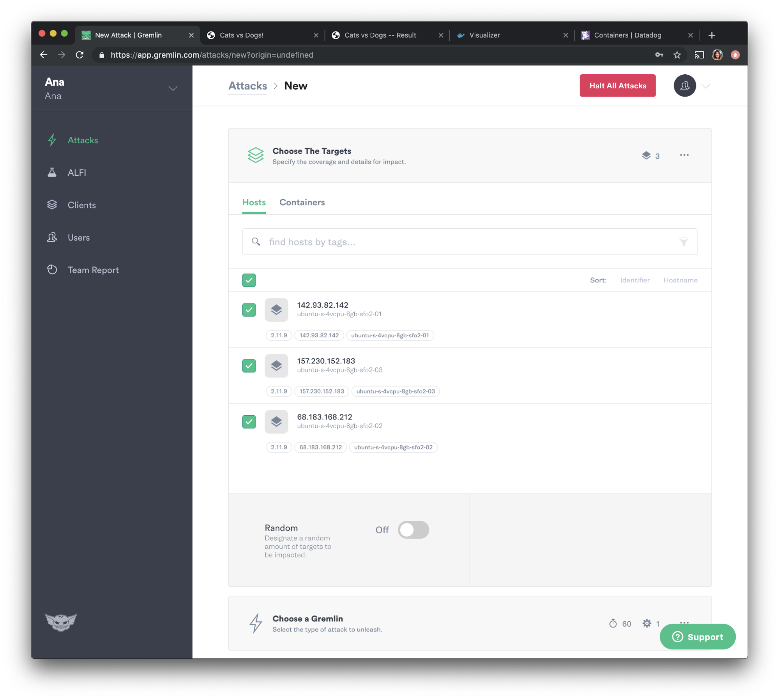This screenshot has width=779, height=700.
Task: Sort hosts by Identifier
Action: coord(635,280)
